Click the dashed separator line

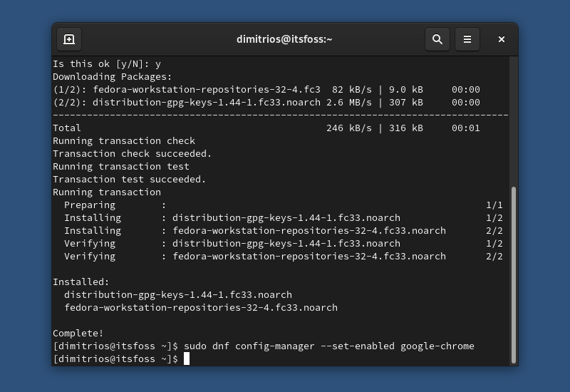coord(281,115)
